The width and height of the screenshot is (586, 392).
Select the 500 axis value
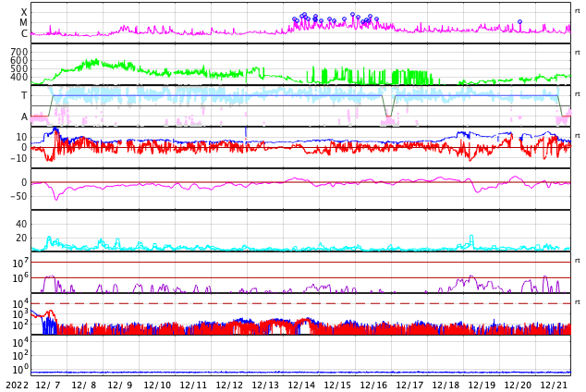coord(19,68)
